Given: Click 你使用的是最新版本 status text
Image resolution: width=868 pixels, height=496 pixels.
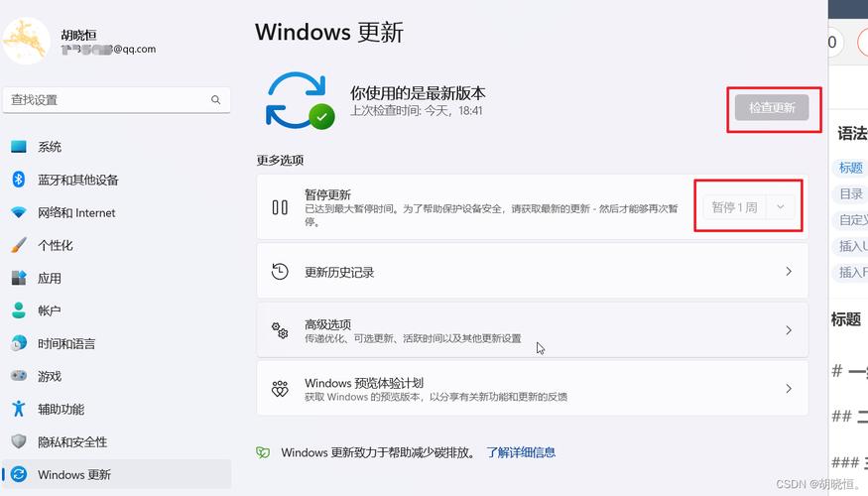Looking at the screenshot, I should 418,93.
